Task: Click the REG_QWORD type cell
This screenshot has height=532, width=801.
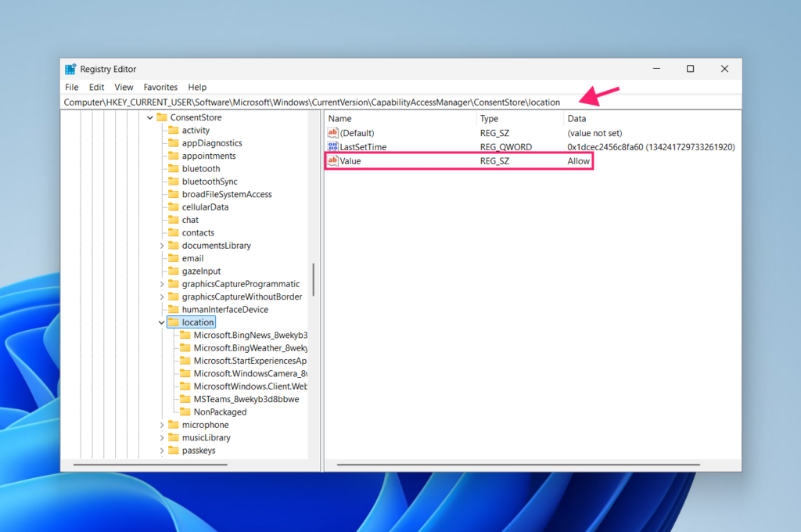Action: pos(506,146)
